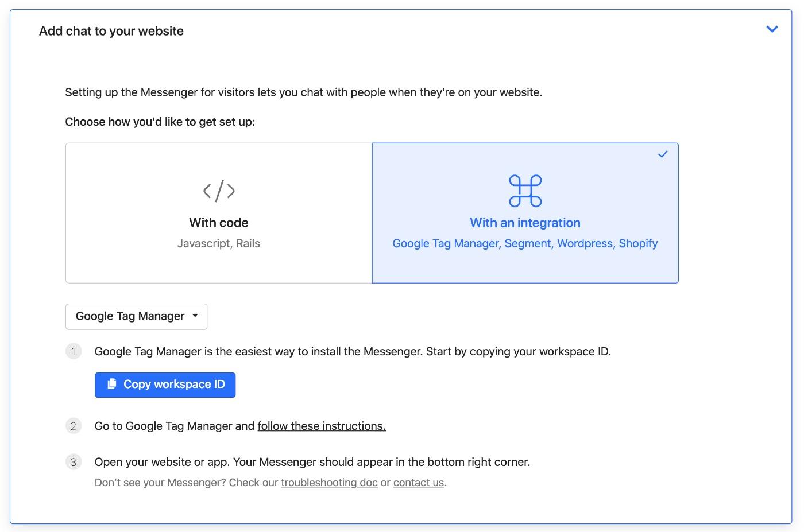804x532 pixels.
Task: Click the Add chat to your website heading
Action: [111, 31]
